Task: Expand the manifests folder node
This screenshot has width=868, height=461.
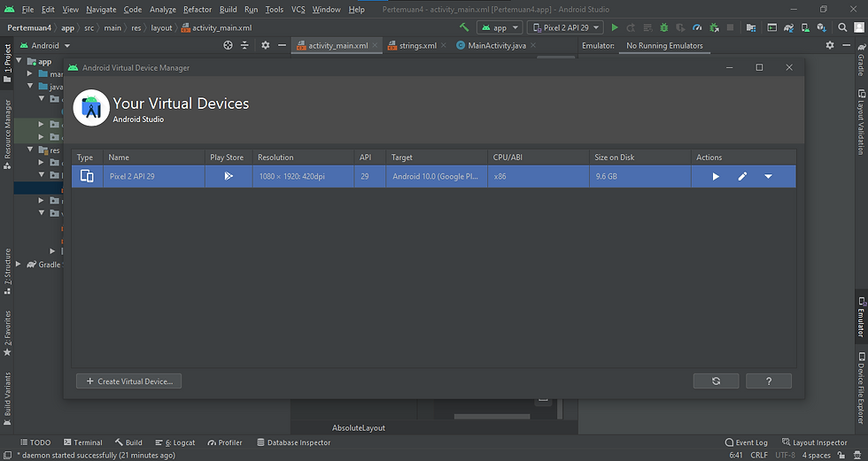Action: pos(30,73)
